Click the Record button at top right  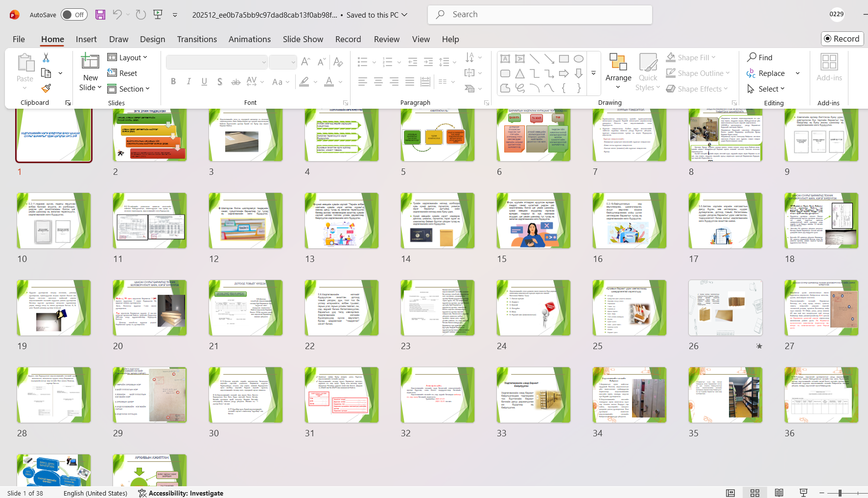842,39
